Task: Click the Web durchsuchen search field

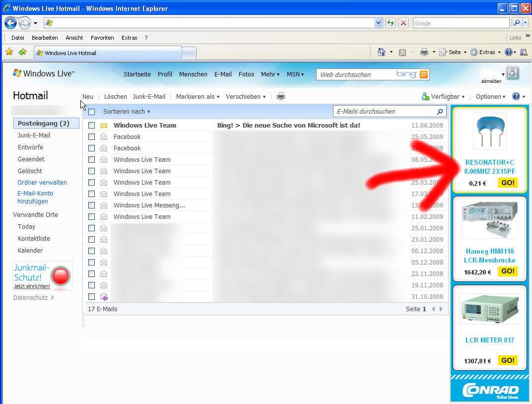Action: [x=356, y=74]
